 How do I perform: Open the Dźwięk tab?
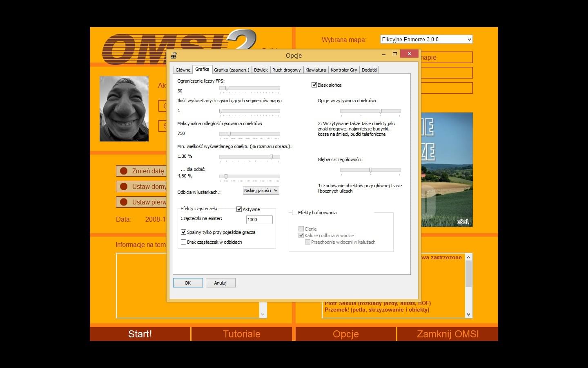tap(261, 70)
